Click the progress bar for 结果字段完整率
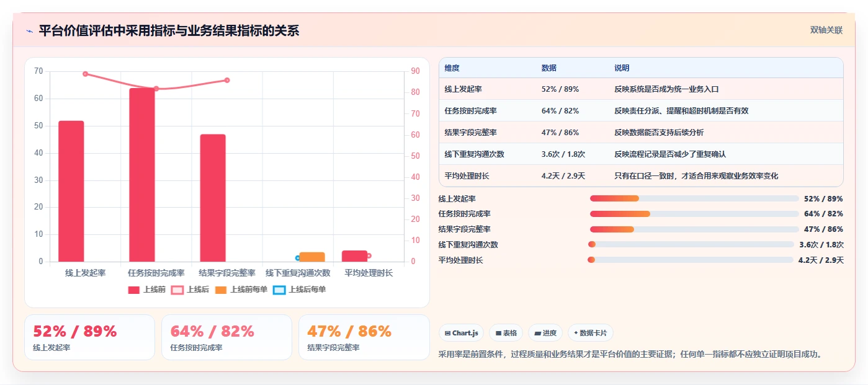 click(694, 229)
